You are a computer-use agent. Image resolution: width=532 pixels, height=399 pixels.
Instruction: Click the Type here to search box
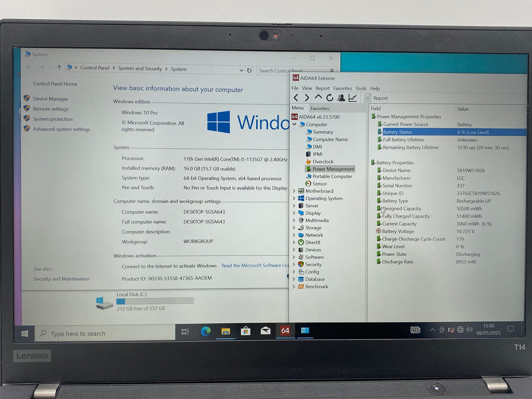pyautogui.click(x=105, y=333)
